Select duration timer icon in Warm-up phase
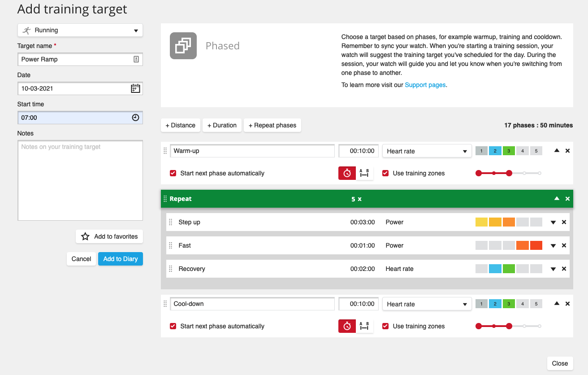Image resolution: width=588 pixels, height=375 pixels. [x=347, y=173]
